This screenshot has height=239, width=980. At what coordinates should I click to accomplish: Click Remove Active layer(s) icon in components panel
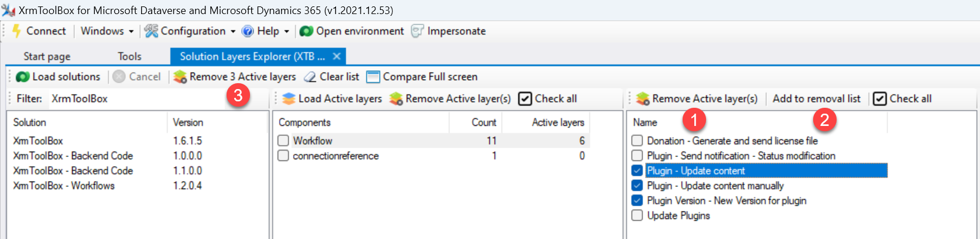point(396,98)
